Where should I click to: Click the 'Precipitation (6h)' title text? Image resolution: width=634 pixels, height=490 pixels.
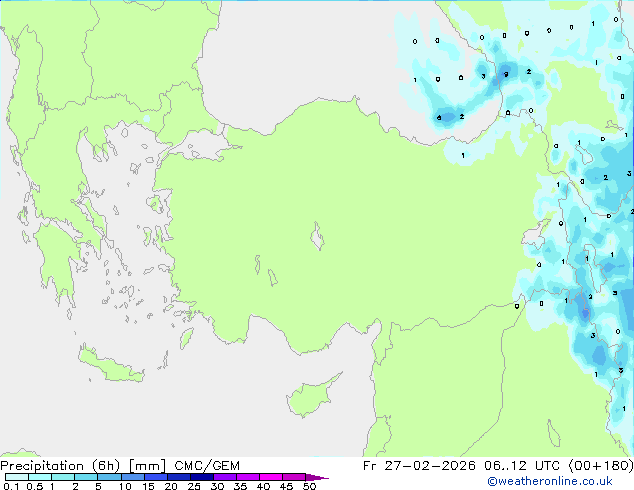(x=60, y=466)
